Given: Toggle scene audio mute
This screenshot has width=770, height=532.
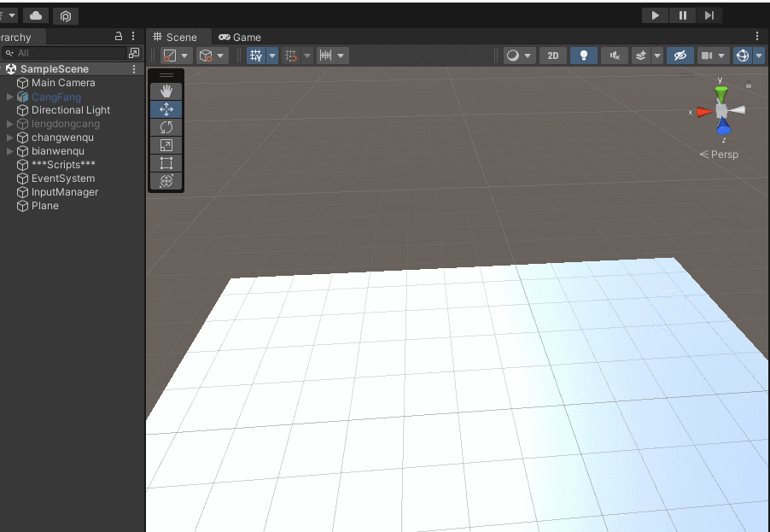Looking at the screenshot, I should pos(615,56).
